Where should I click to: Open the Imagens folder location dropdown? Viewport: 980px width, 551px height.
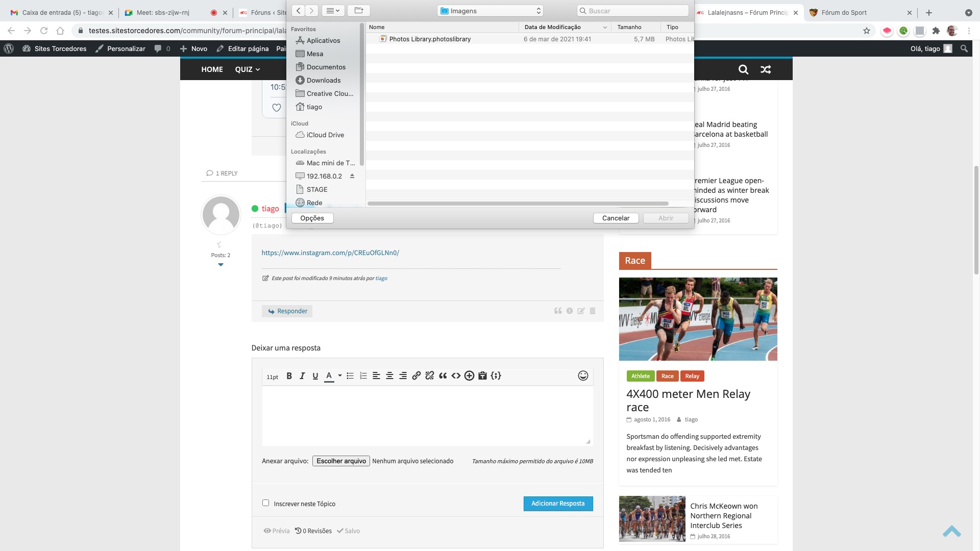(x=490, y=11)
